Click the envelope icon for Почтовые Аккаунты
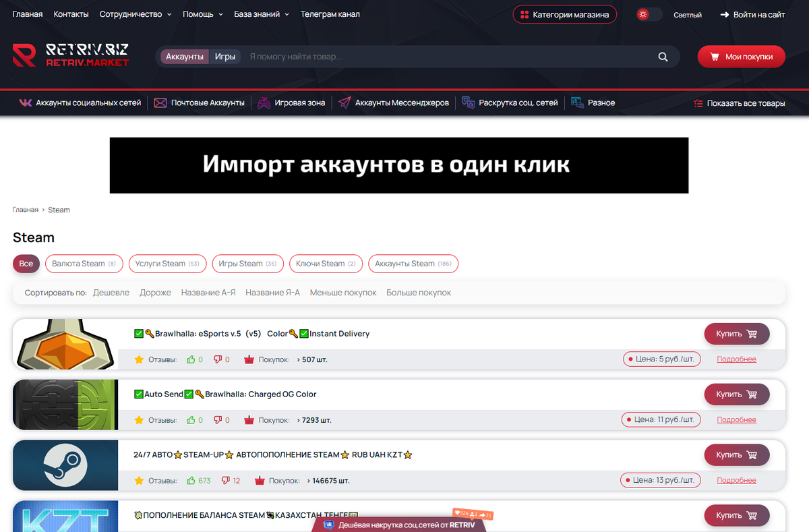This screenshot has height=532, width=809. (160, 103)
